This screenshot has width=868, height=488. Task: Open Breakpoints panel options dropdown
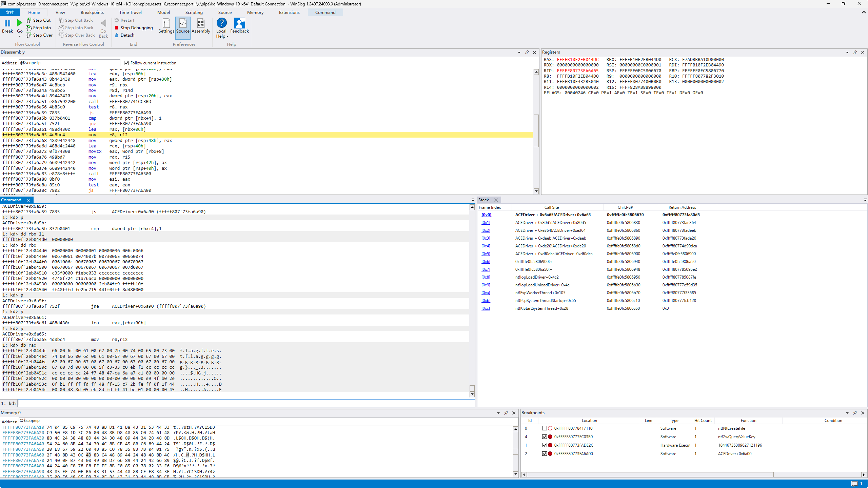coord(847,413)
